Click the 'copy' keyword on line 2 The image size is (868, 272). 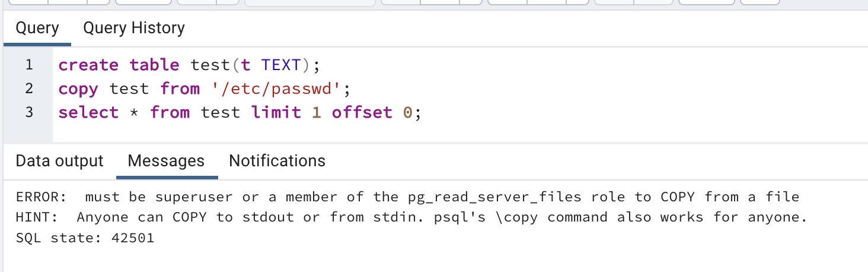[x=78, y=89]
